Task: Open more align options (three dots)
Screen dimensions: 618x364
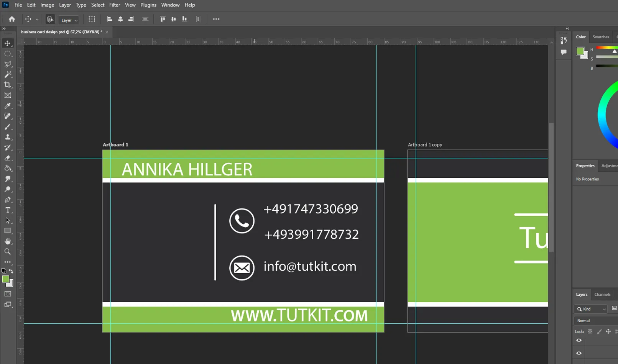Action: click(216, 19)
